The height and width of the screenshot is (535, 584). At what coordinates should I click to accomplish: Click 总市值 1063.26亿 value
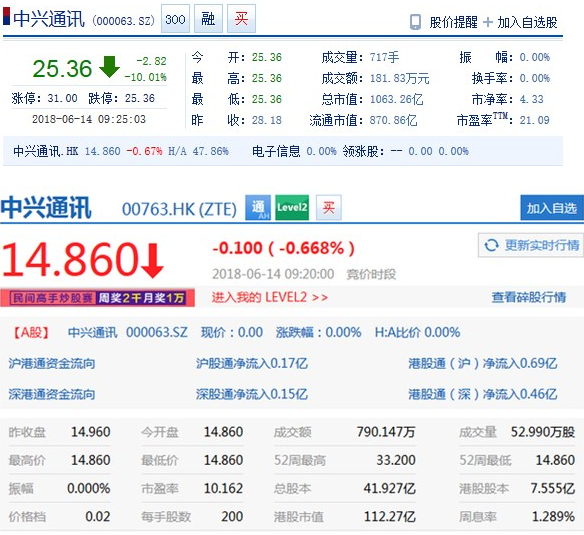[397, 99]
